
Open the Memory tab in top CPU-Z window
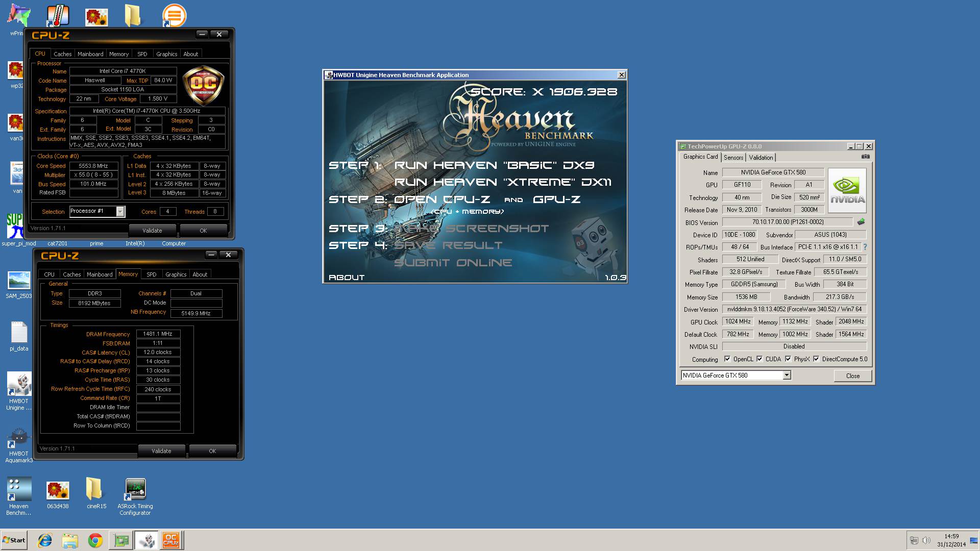[x=119, y=54]
